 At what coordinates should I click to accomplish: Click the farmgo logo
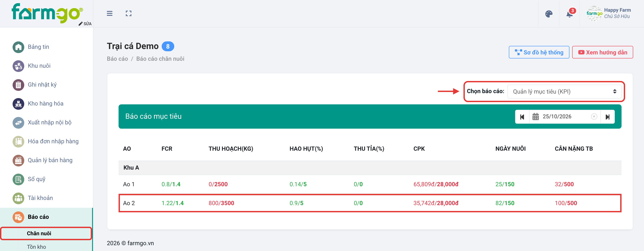click(47, 13)
